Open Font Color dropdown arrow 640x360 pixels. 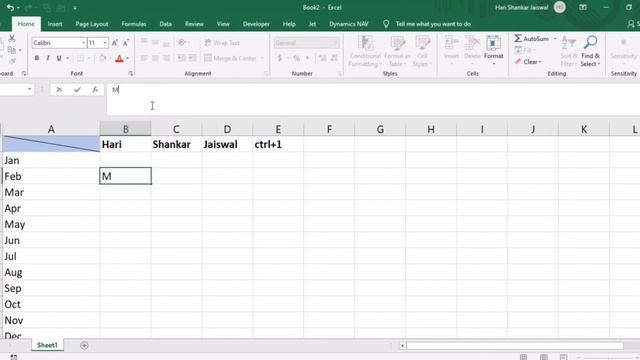point(127,58)
